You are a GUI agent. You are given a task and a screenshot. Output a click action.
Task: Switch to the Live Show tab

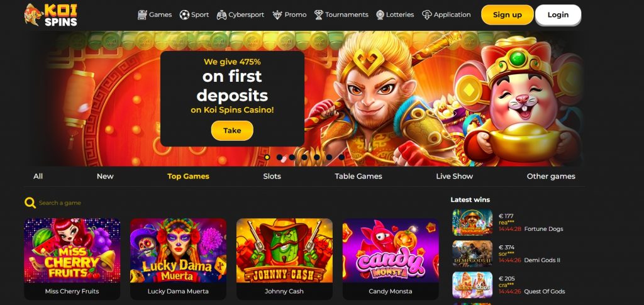(x=454, y=176)
